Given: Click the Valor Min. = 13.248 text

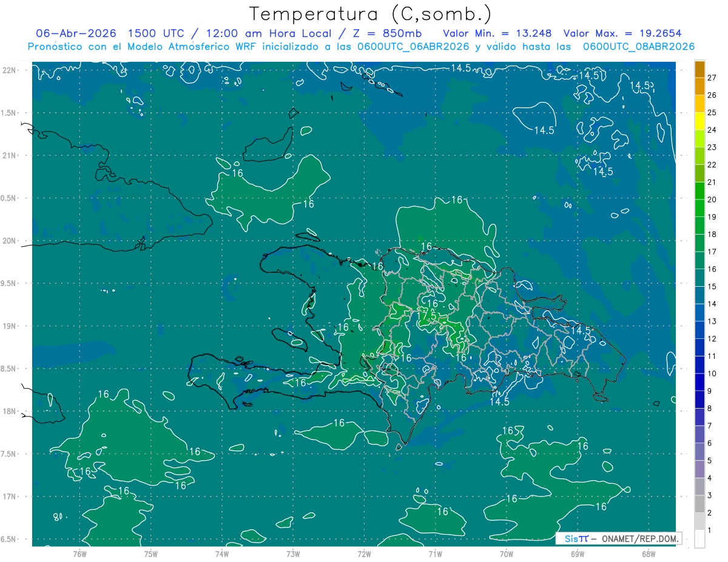Looking at the screenshot, I should pos(497,33).
